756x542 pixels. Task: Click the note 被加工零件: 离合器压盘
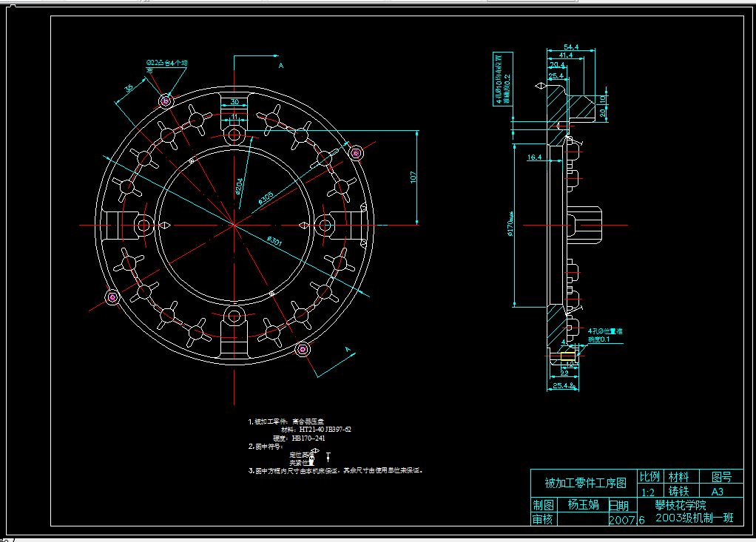286,421
